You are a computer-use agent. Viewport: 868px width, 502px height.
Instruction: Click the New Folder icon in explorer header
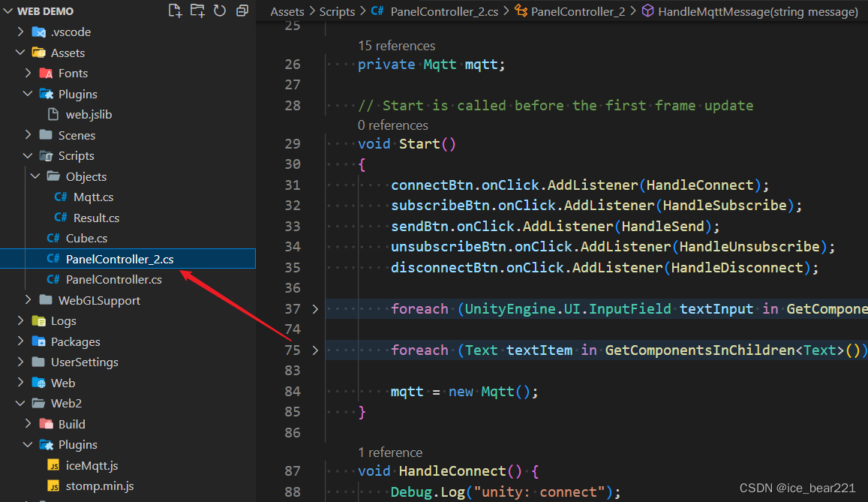(x=197, y=11)
